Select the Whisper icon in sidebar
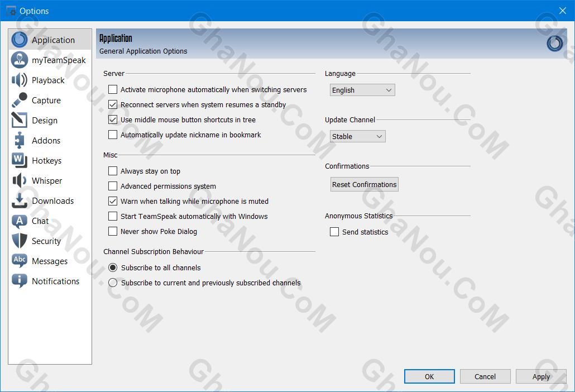The image size is (575, 392). pos(19,181)
